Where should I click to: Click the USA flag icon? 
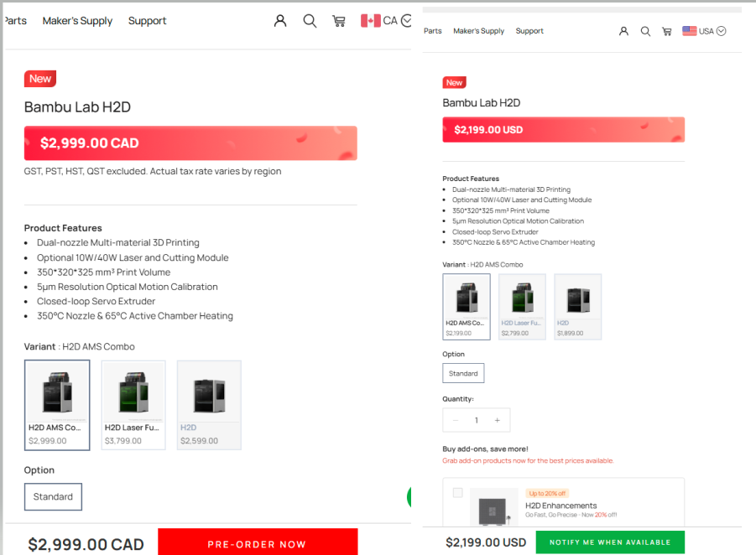(x=690, y=31)
